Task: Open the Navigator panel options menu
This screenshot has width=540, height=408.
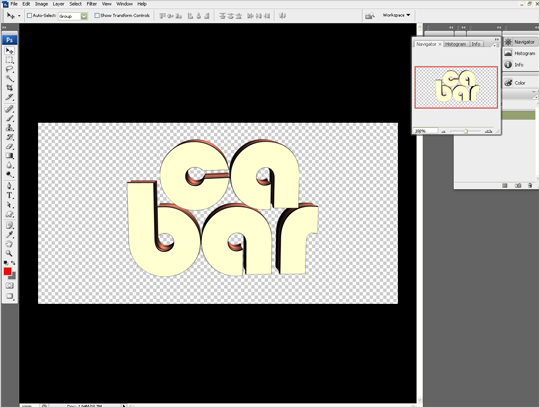Action: (x=495, y=45)
